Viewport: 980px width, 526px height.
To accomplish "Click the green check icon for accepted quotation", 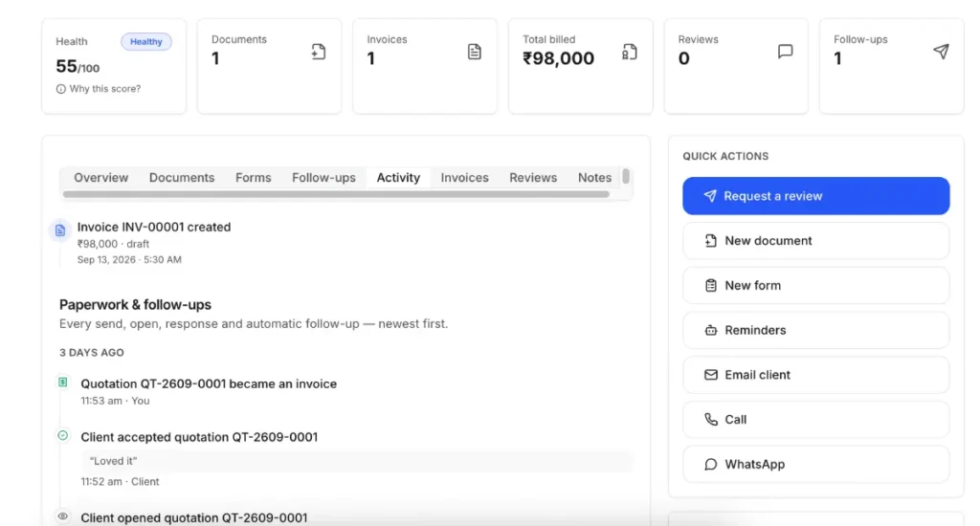I will (63, 435).
